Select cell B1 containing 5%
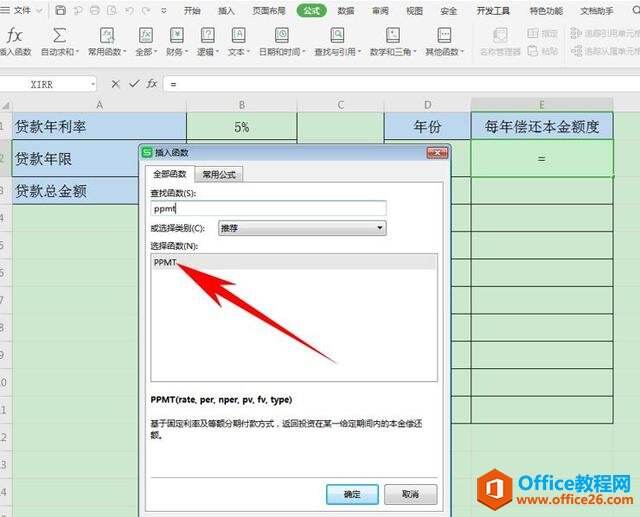Viewport: 640px width, 517px height. pos(242,127)
